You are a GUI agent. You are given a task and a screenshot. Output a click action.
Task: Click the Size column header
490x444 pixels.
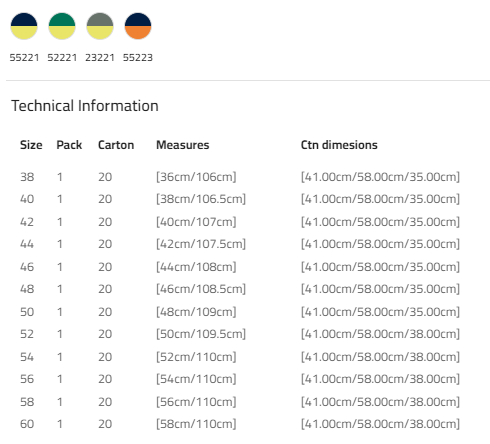[31, 145]
